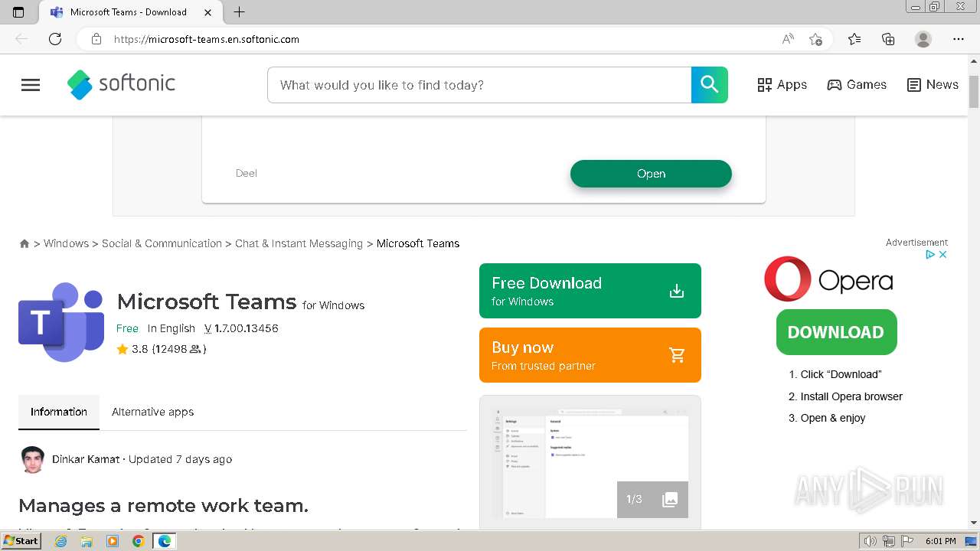Click the Deel advertiser label
Viewport: 980px width, 551px height.
(247, 174)
